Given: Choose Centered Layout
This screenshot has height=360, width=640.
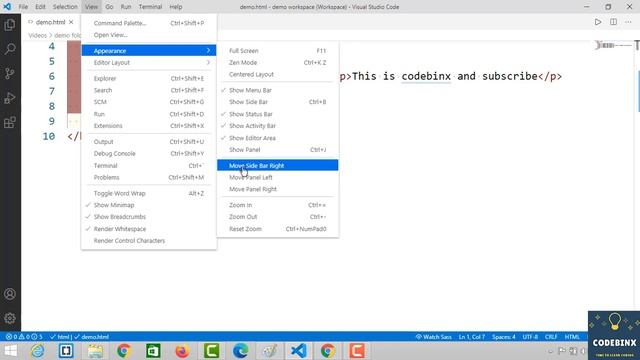Looking at the screenshot, I should point(278,74).
